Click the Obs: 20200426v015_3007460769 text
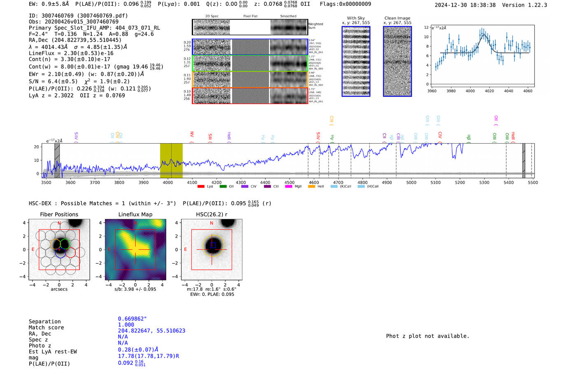576x392 pixels. tap(74, 22)
